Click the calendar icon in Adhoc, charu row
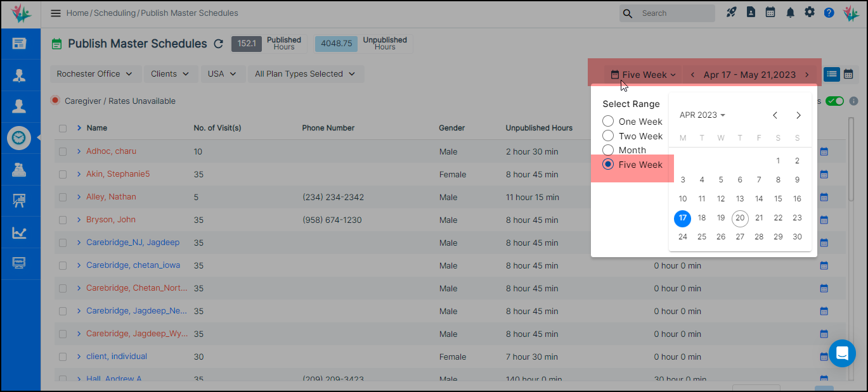The height and width of the screenshot is (392, 868). (x=824, y=151)
